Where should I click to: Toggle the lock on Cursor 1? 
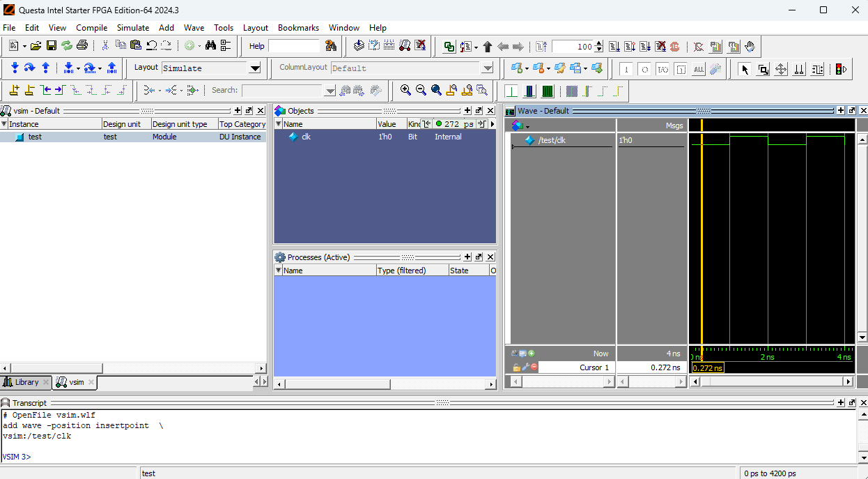(x=516, y=367)
